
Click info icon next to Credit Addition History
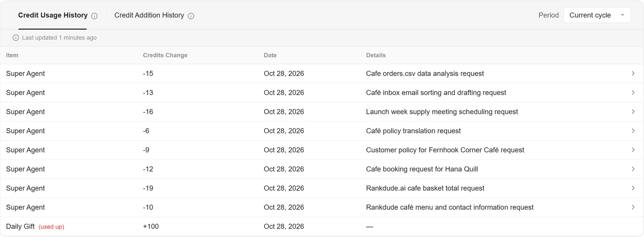point(191,16)
